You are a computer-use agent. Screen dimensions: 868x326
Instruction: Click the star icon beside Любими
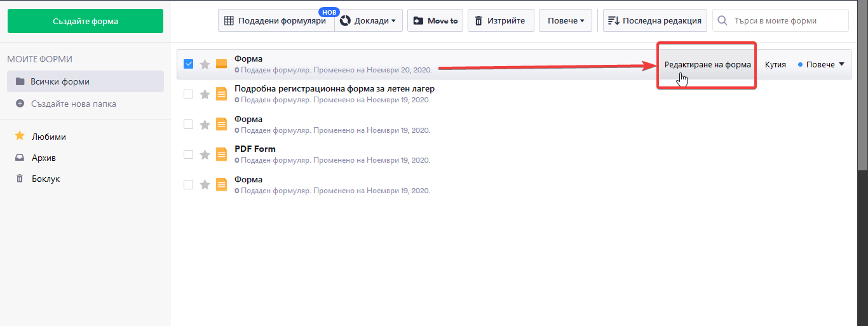pyautogui.click(x=20, y=137)
